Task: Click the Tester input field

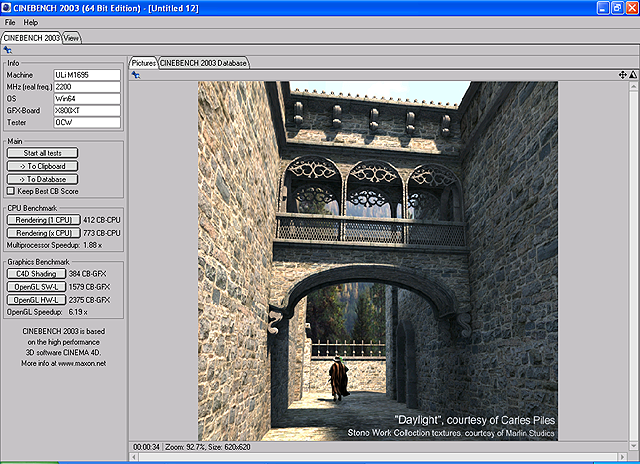Action: click(87, 122)
